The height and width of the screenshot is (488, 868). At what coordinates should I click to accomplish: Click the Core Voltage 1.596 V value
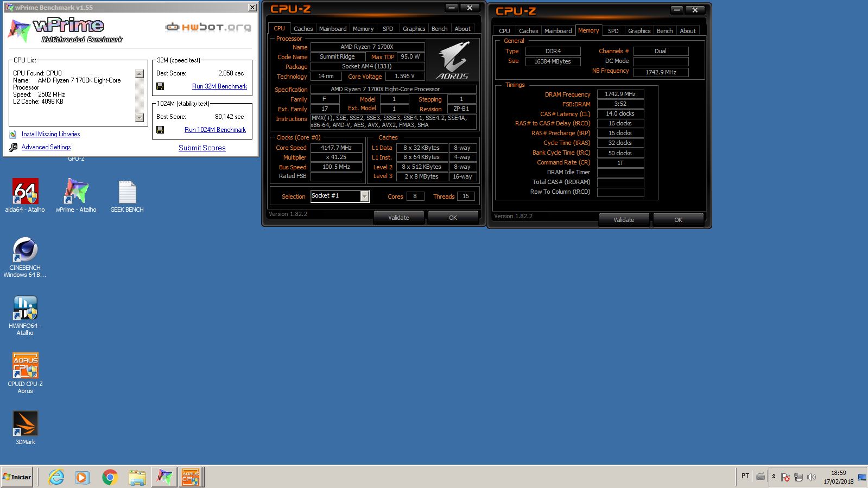pyautogui.click(x=404, y=77)
